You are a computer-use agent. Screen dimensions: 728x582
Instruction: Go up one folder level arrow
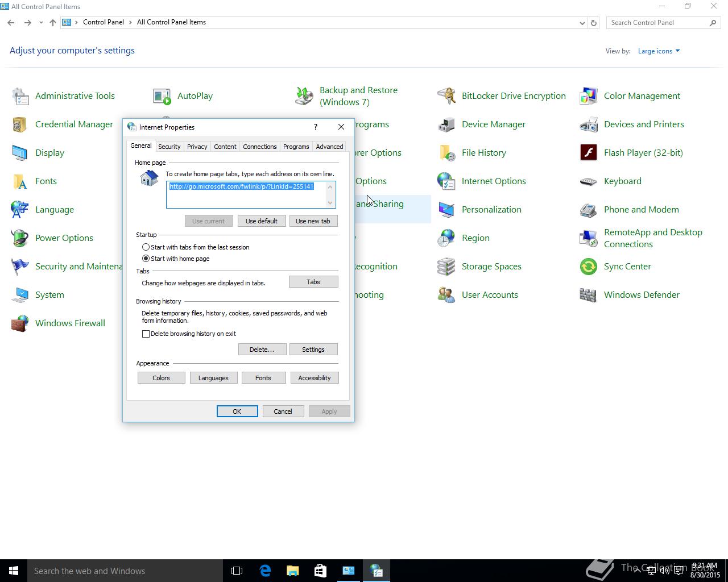pos(52,23)
